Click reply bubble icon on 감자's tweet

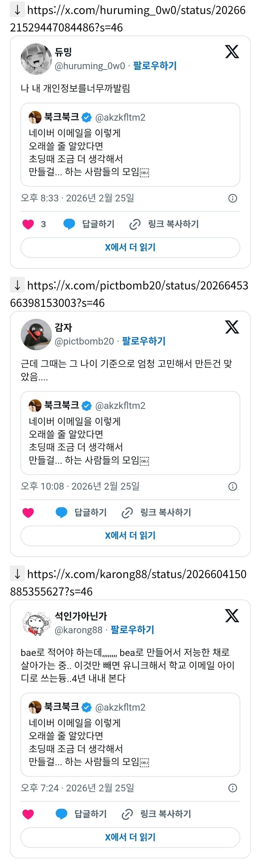[x=61, y=513]
